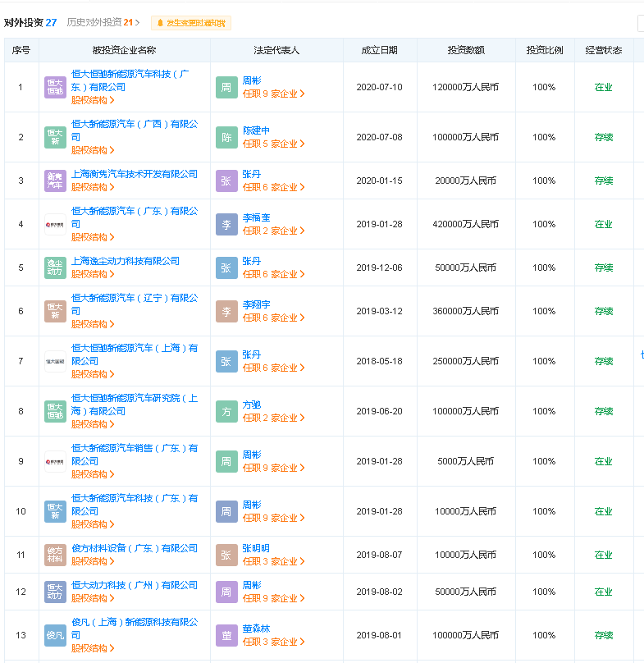Click logo icon of 恒大新能源汽车(广西)有限公司

point(55,137)
